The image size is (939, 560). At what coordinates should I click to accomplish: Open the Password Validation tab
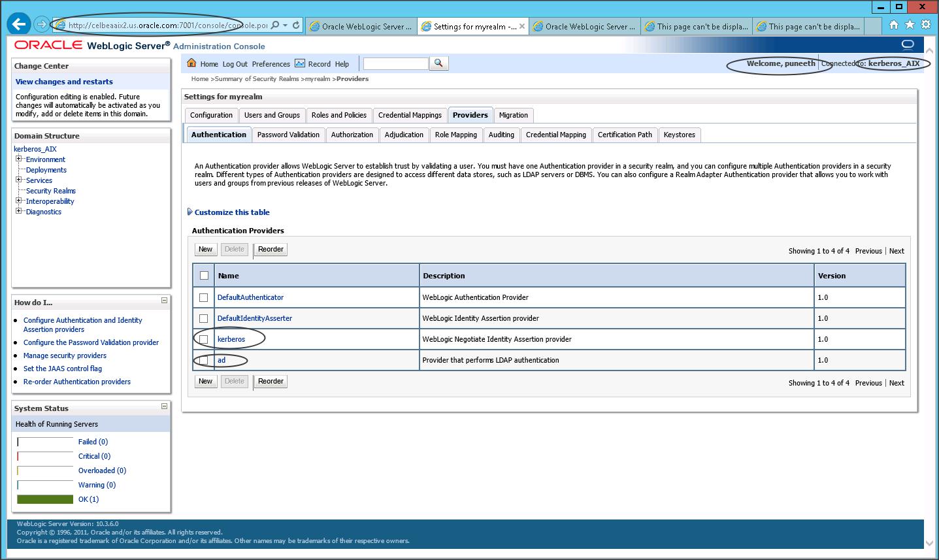(288, 135)
